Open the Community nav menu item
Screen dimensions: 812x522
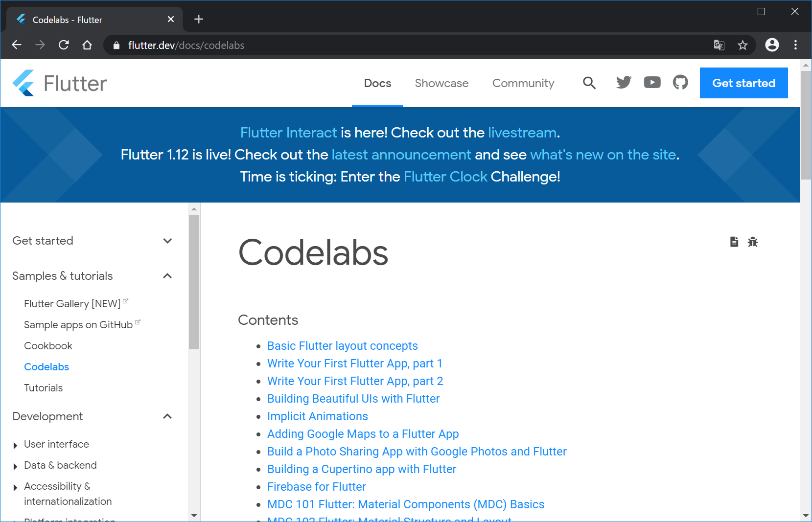[523, 83]
